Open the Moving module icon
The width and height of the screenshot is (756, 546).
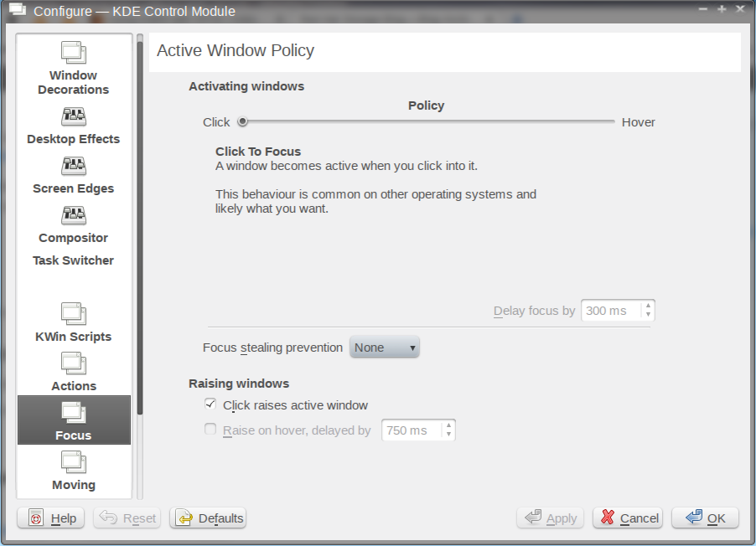(74, 462)
